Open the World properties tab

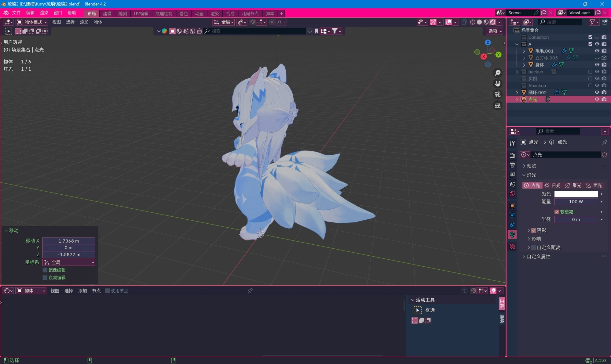(x=512, y=194)
